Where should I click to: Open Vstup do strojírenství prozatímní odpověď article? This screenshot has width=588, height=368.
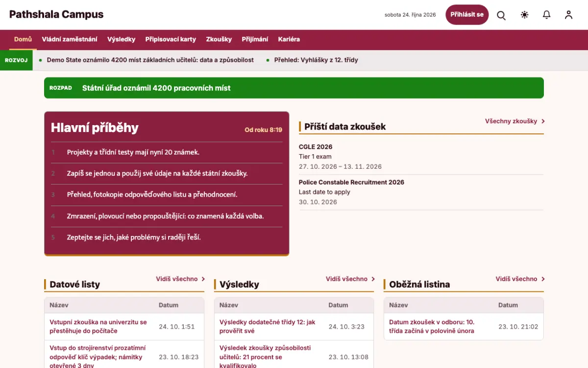click(98, 357)
